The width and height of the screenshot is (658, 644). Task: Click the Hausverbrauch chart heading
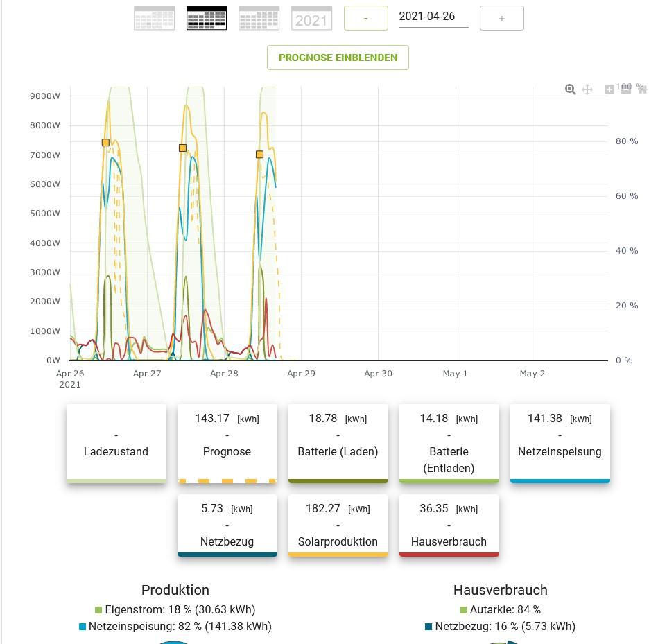[500, 590]
